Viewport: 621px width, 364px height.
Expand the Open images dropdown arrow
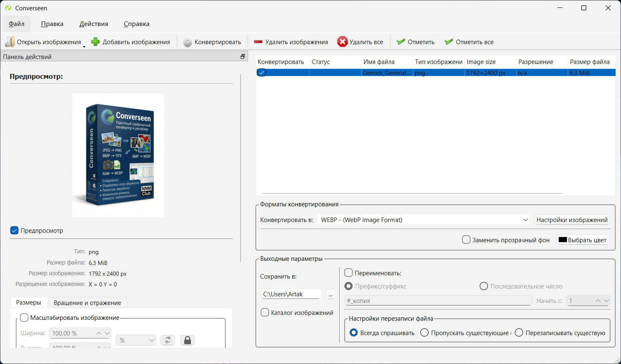click(x=84, y=46)
